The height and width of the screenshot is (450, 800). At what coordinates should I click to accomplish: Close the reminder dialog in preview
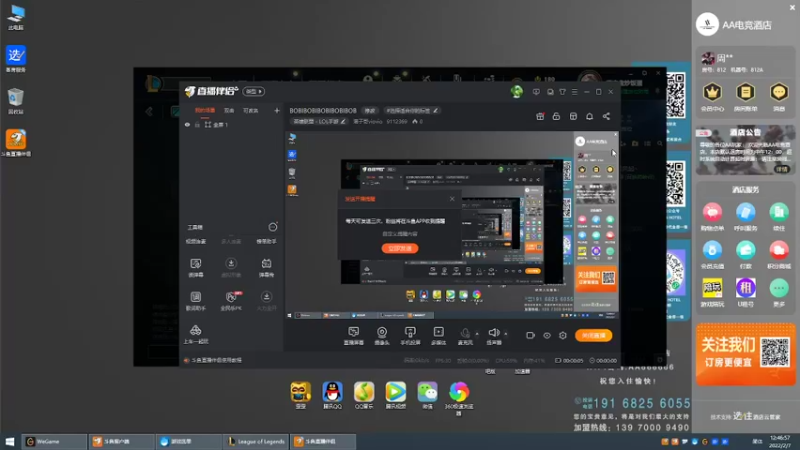click(452, 198)
